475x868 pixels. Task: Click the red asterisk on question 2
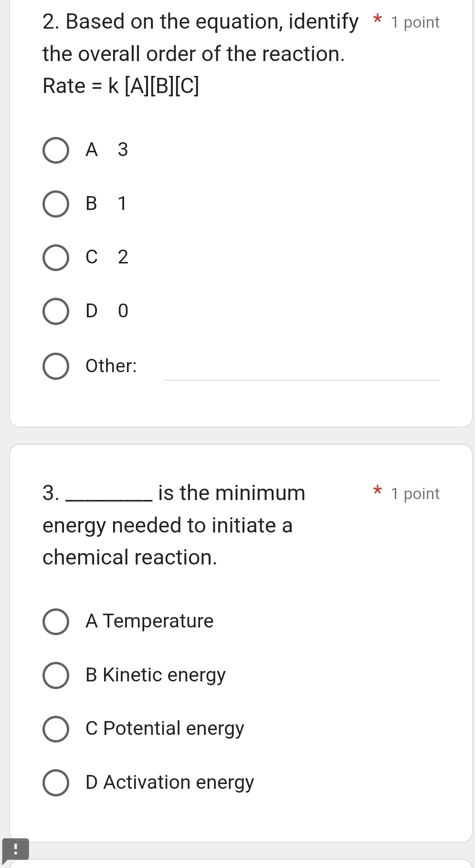(x=378, y=20)
